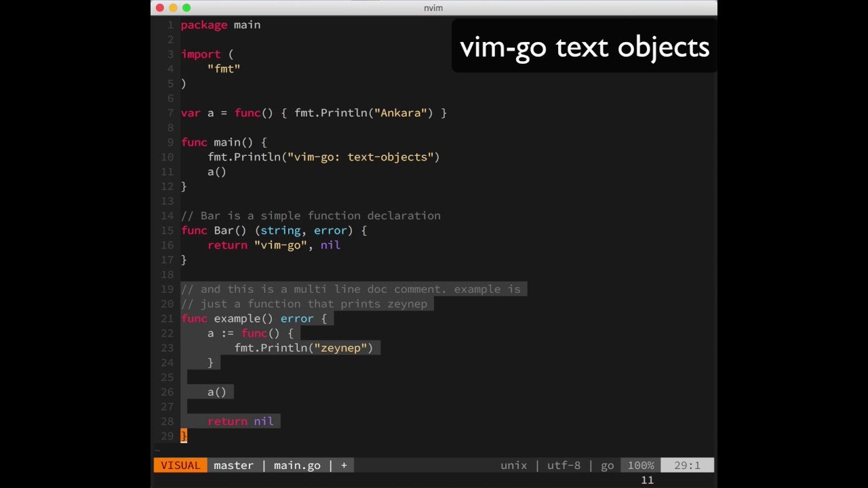Click the nvim window title
The width and height of the screenshot is (868, 488).
[x=433, y=7]
